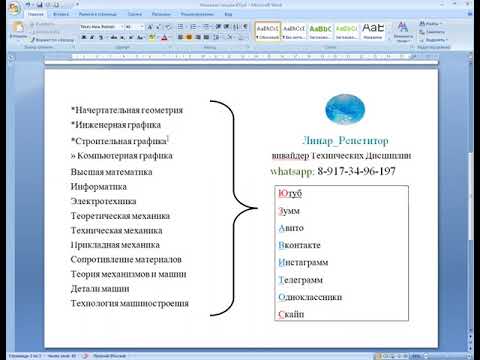Click the vertical scrollbar of the document
Image resolution: width=480 pixels, height=360 pixels.
(x=470, y=196)
